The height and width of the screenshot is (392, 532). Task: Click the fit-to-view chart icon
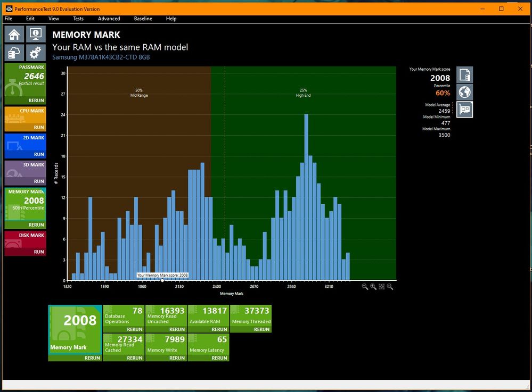(382, 287)
